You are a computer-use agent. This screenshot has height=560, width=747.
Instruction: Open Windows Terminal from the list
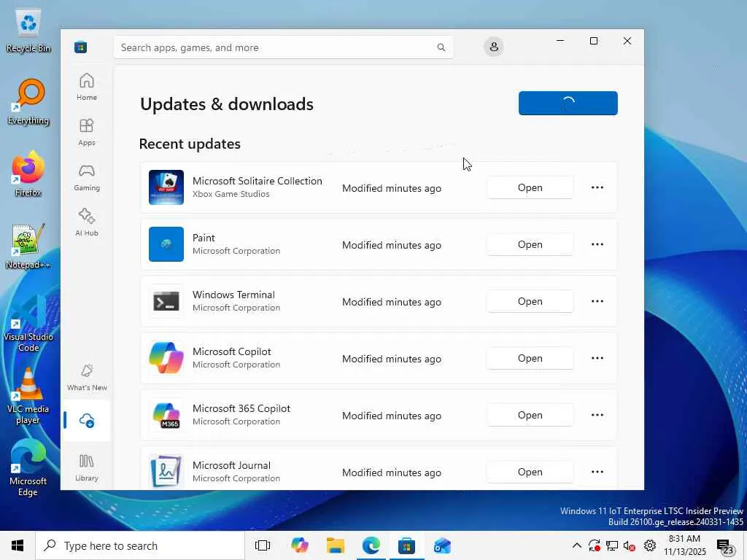[x=530, y=301]
